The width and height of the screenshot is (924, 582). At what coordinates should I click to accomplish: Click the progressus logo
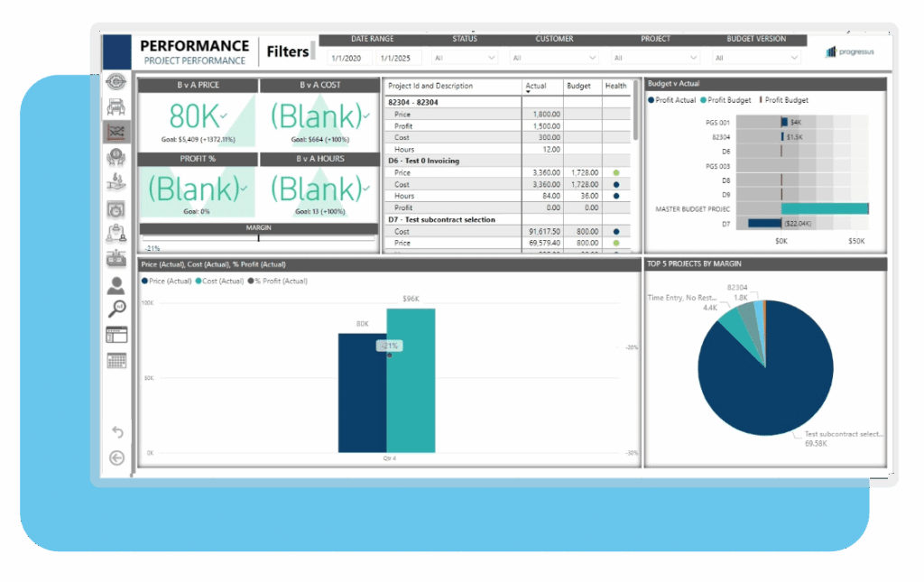click(x=848, y=51)
